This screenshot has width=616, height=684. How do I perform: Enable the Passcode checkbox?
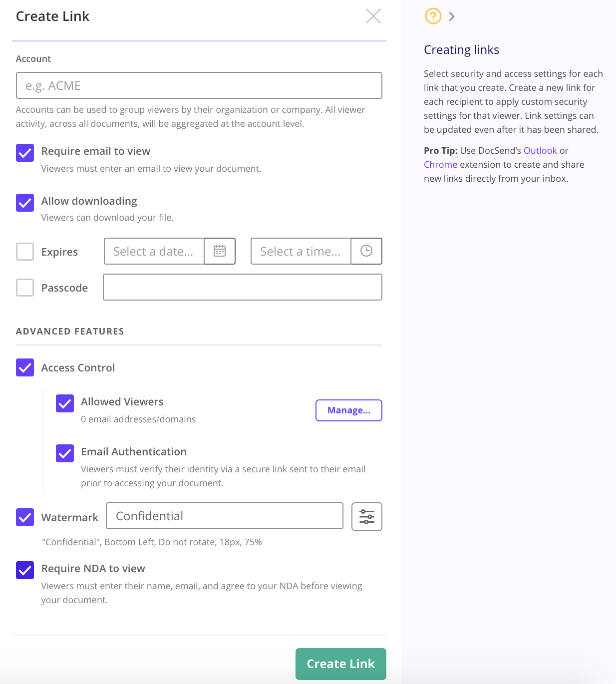[25, 288]
